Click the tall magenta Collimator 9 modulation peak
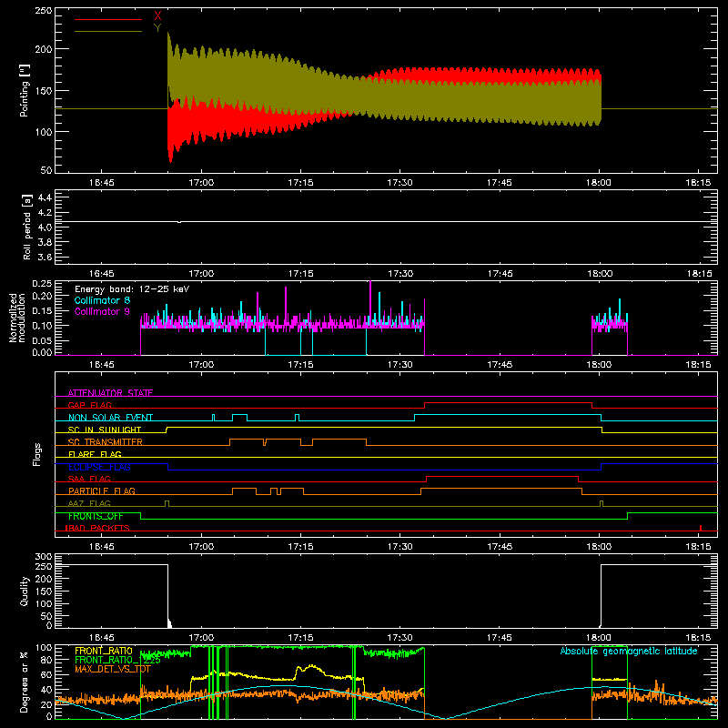Screen dimensions: 728x728 370,302
